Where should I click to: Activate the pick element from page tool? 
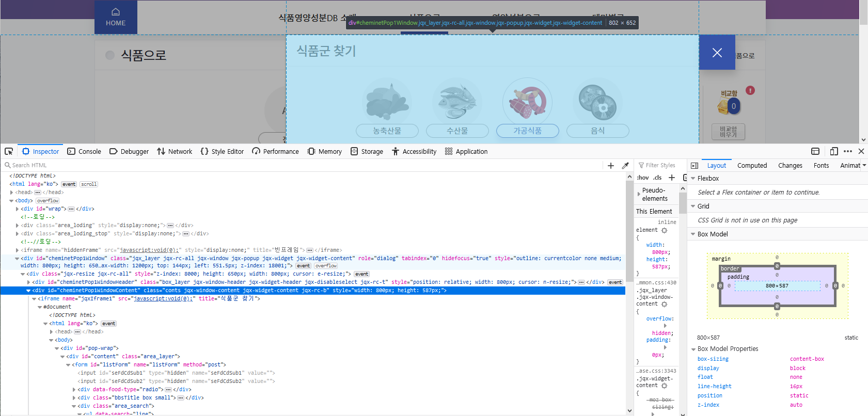[9, 151]
